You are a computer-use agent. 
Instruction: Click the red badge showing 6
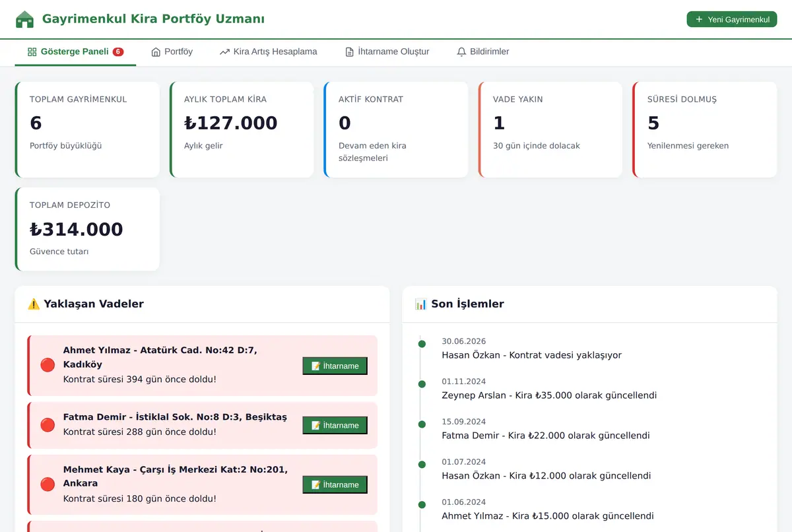point(118,51)
